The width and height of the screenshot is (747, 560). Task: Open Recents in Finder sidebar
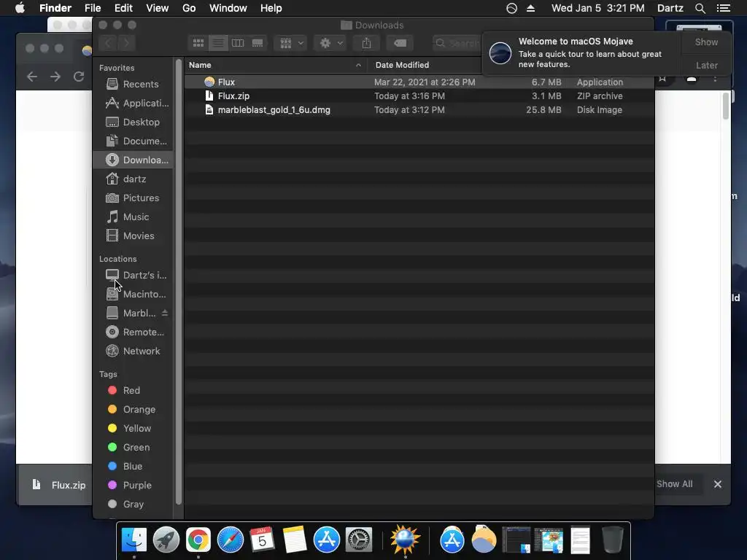(133, 85)
